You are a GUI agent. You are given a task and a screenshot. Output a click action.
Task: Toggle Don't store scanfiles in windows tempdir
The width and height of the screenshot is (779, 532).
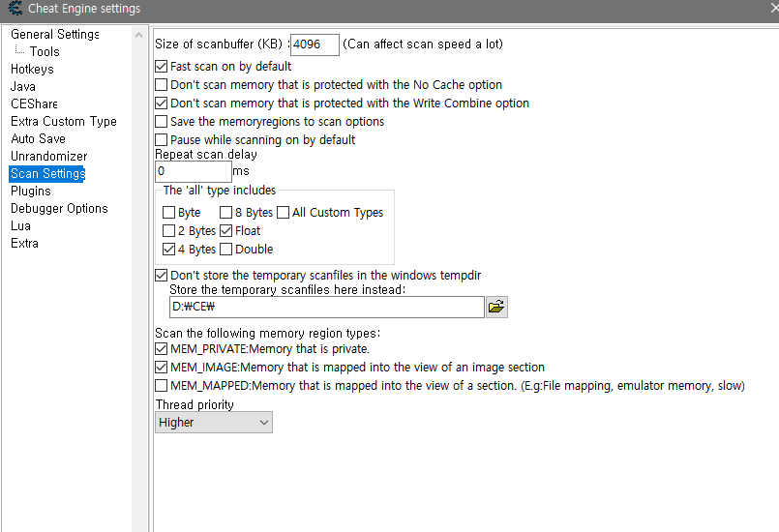pyautogui.click(x=161, y=276)
